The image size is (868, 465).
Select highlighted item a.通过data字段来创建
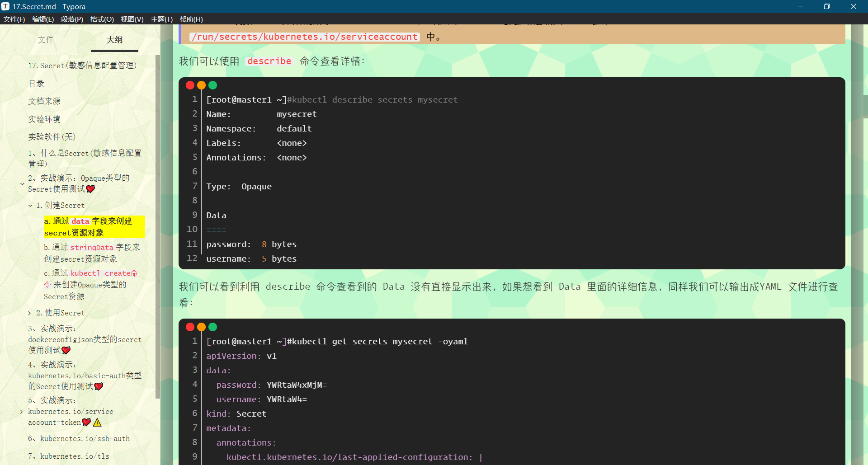pos(94,227)
